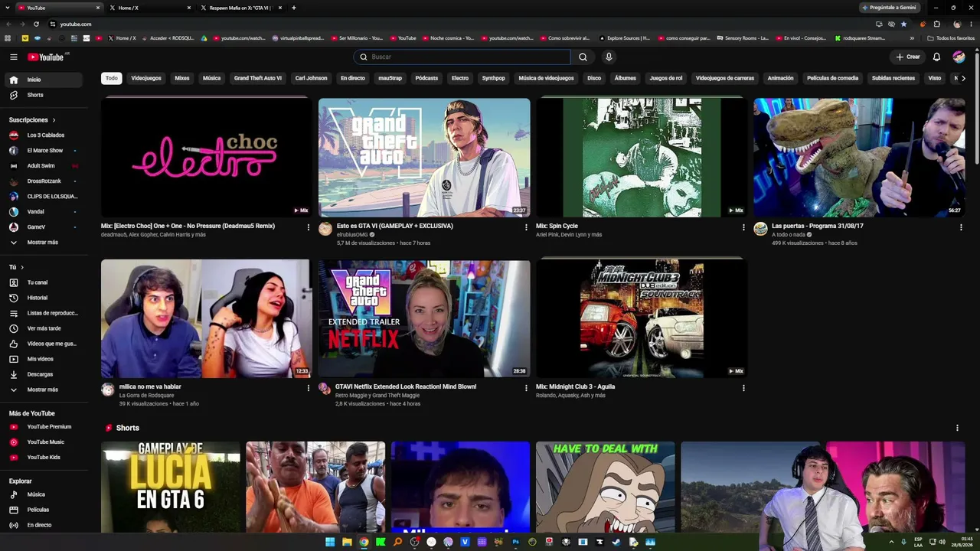Switch to the Respawn Mafia on X tab
980x551 pixels.
(x=240, y=8)
